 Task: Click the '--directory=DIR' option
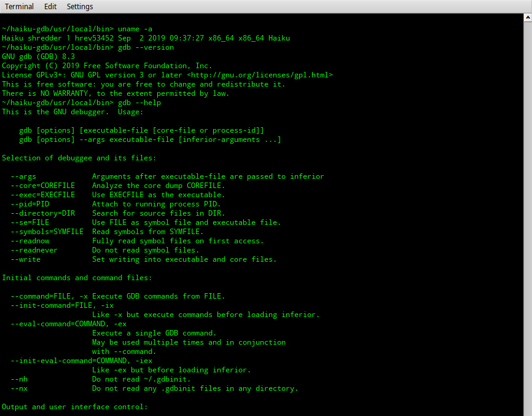tap(43, 213)
